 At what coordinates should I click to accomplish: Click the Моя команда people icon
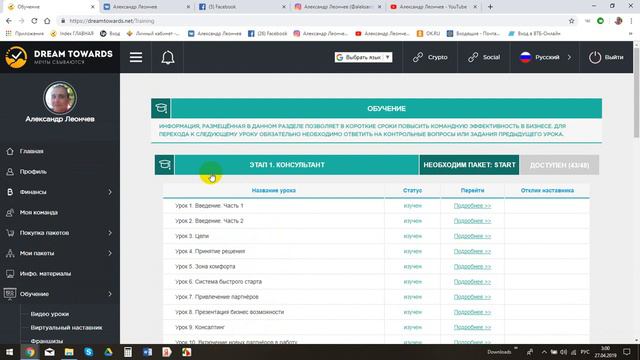coord(10,212)
